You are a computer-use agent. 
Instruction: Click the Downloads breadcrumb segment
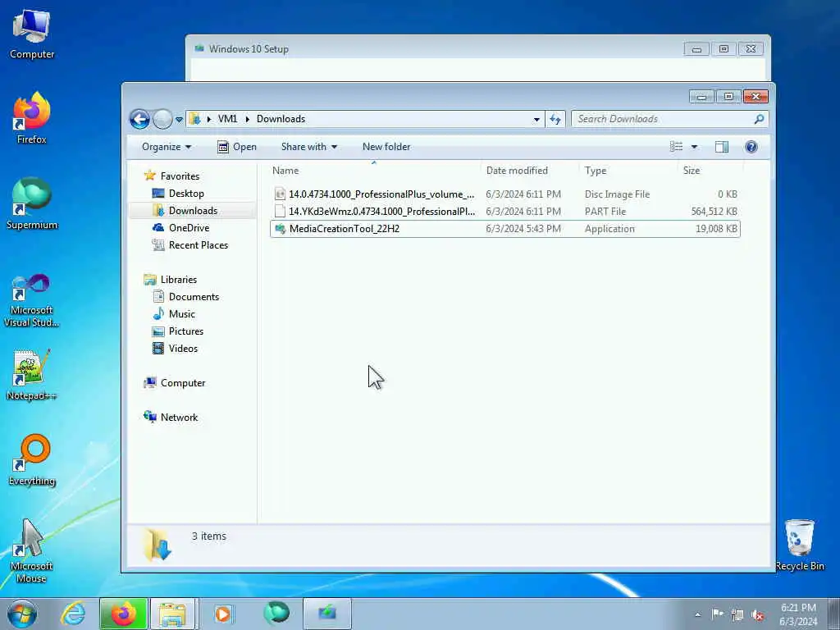281,119
